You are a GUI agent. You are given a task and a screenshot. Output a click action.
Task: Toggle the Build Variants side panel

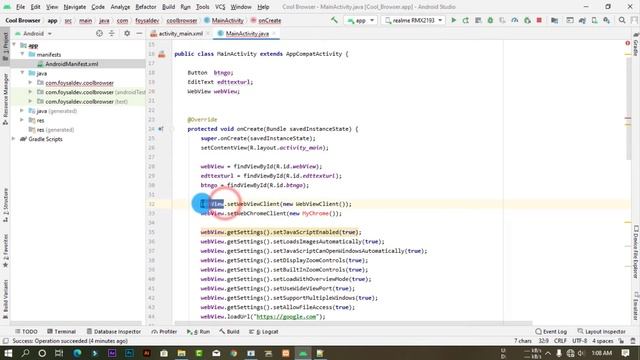(5, 299)
